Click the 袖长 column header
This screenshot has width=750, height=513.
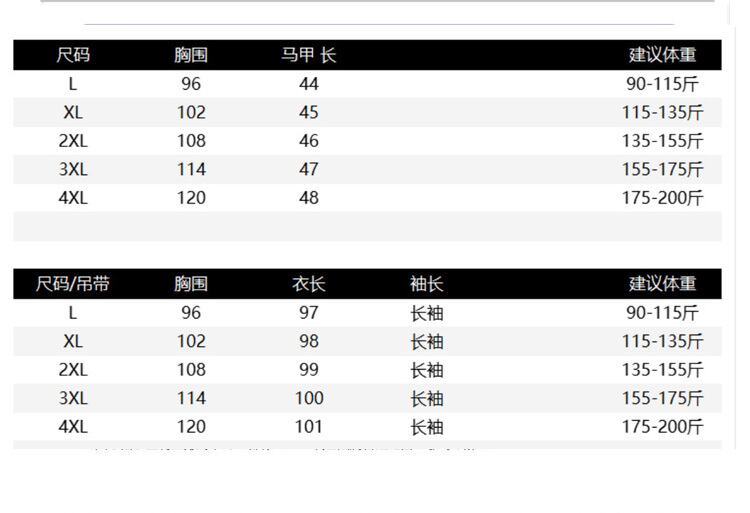point(426,284)
